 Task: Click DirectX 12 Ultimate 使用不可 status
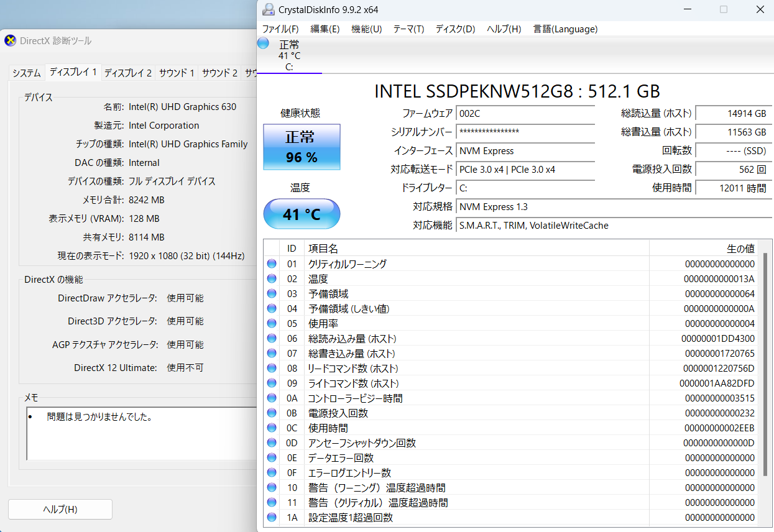185,367
